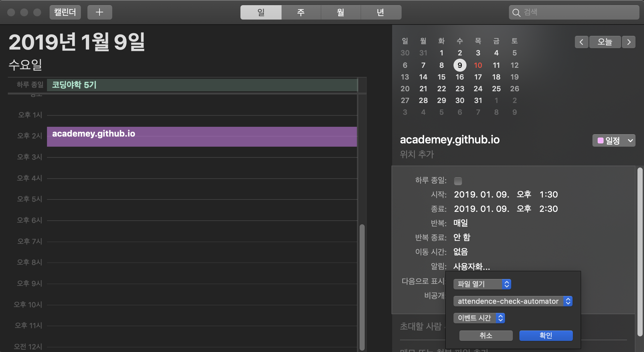This screenshot has width=644, height=352.
Task: Switch to the 년 year view tab
Action: pos(380,12)
